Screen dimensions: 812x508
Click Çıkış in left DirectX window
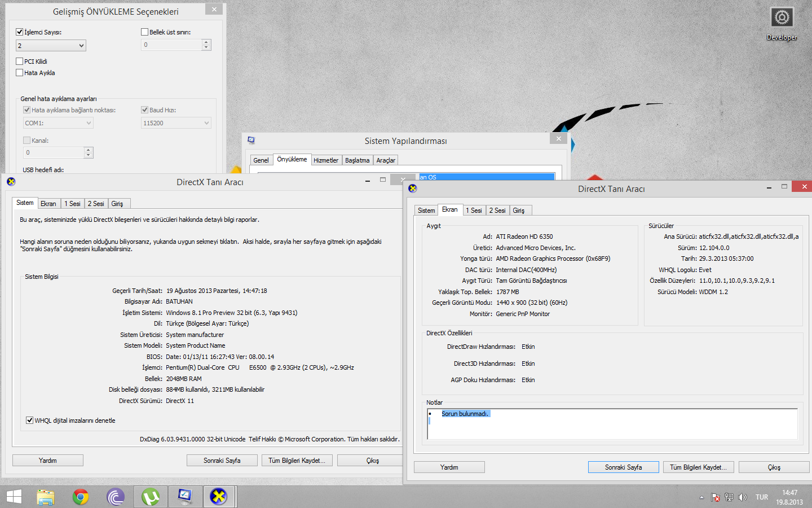(x=370, y=461)
